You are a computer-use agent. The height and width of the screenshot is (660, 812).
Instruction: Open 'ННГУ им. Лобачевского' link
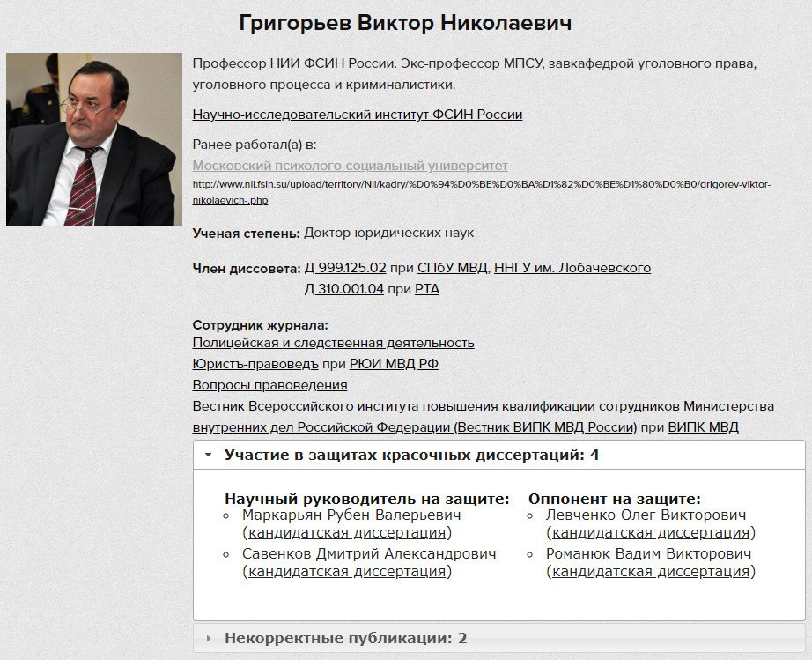(572, 268)
